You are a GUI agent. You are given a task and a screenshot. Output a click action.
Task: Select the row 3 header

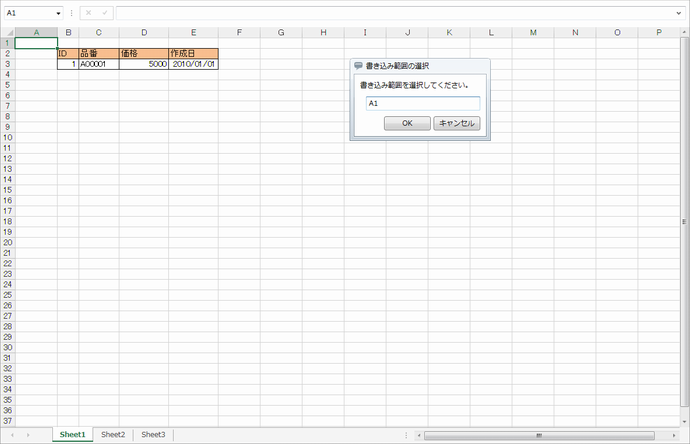(7, 64)
